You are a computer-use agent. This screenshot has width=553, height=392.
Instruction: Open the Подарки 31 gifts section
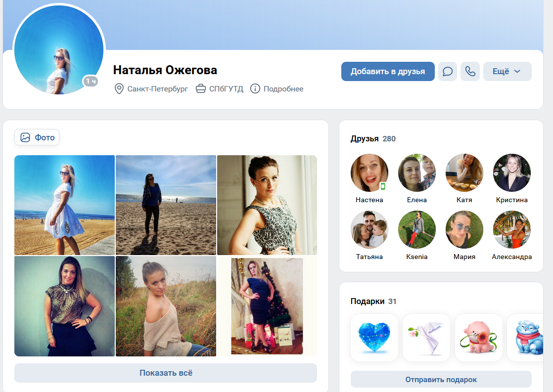pos(373,302)
